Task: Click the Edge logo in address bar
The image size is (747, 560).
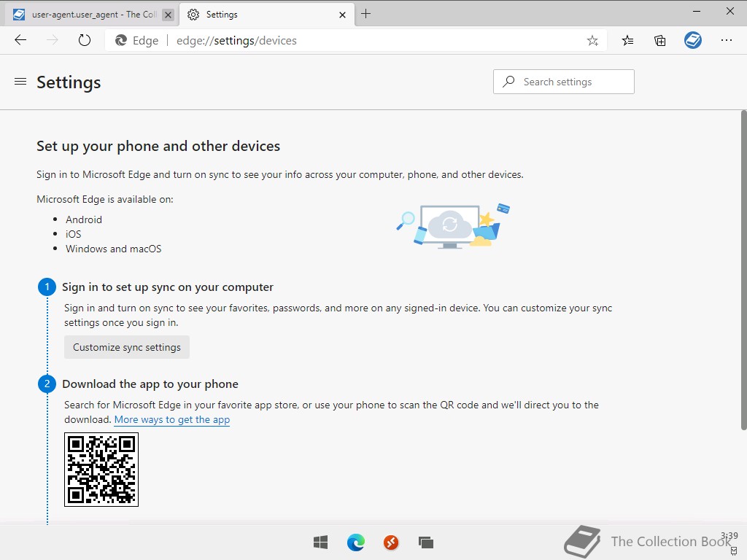Action: [121, 41]
